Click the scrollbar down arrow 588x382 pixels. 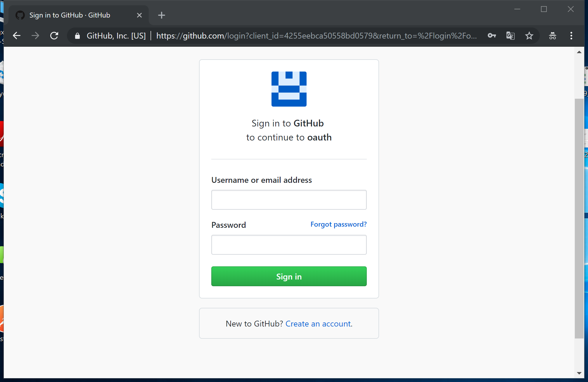click(x=579, y=373)
